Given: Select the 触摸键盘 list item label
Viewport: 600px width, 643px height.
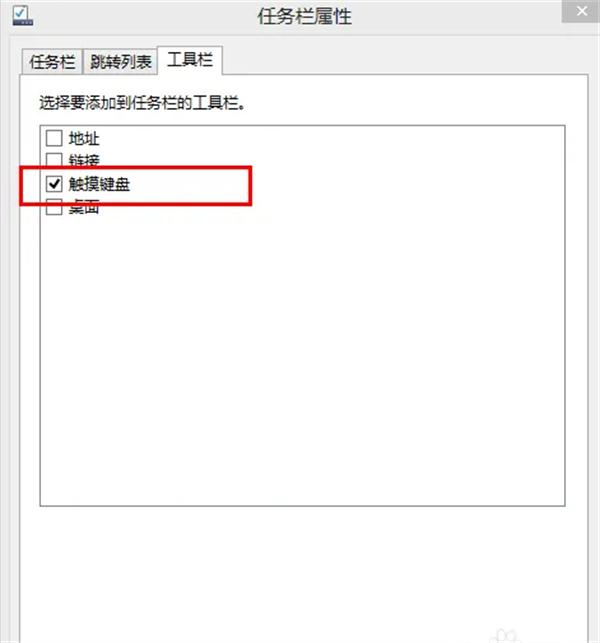Looking at the screenshot, I should click(99, 184).
